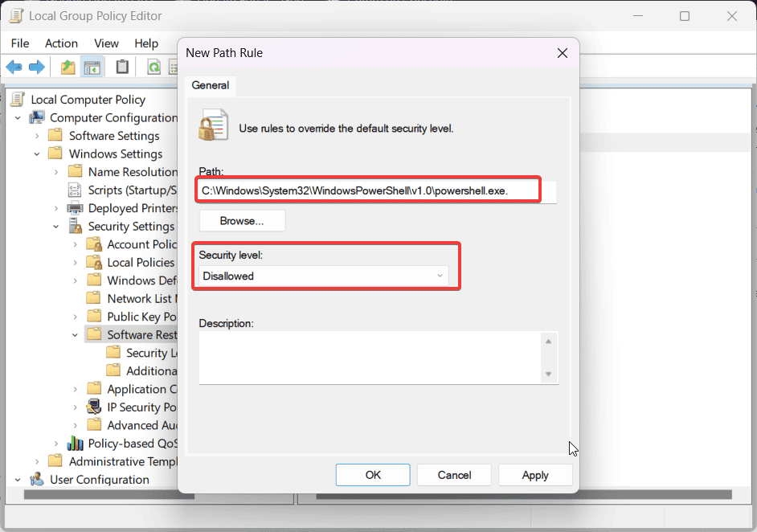Viewport: 757px width, 532px height.
Task: Click the Network List Manager folder icon
Action: 94,298
